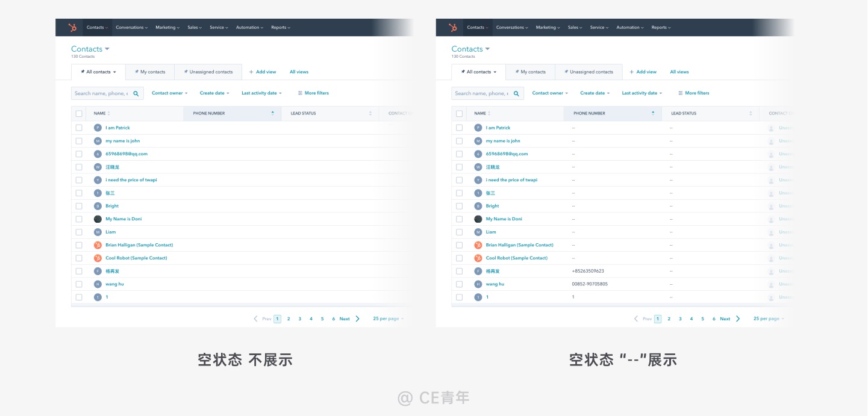Open Last activity date filter, left screenshot
868x416 pixels.
click(x=261, y=93)
